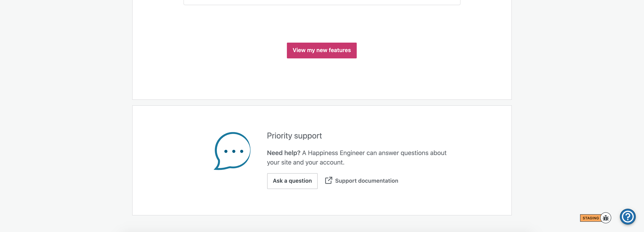Image resolution: width=644 pixels, height=232 pixels.
Task: Click the bordered box at top of card
Action: (322, 2)
